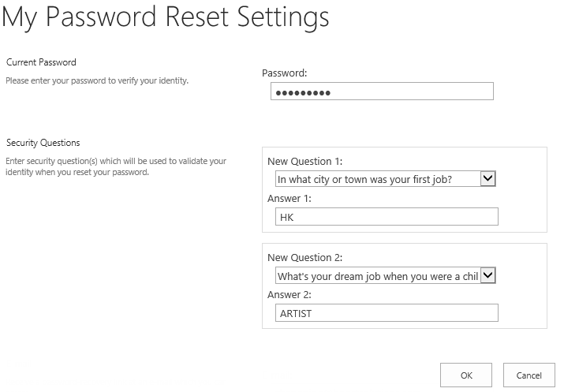Open the New Question 2 dropdown list
564x392 pixels.
coord(377,276)
